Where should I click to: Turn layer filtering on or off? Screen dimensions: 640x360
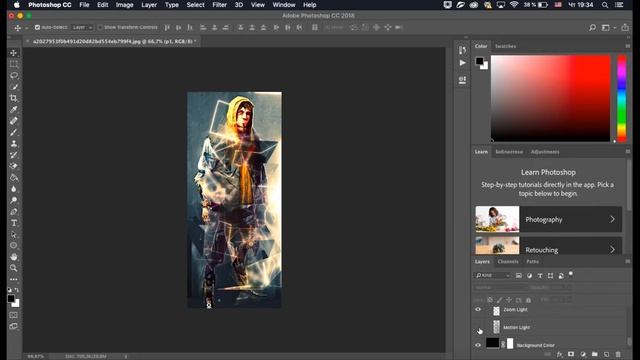(x=571, y=274)
